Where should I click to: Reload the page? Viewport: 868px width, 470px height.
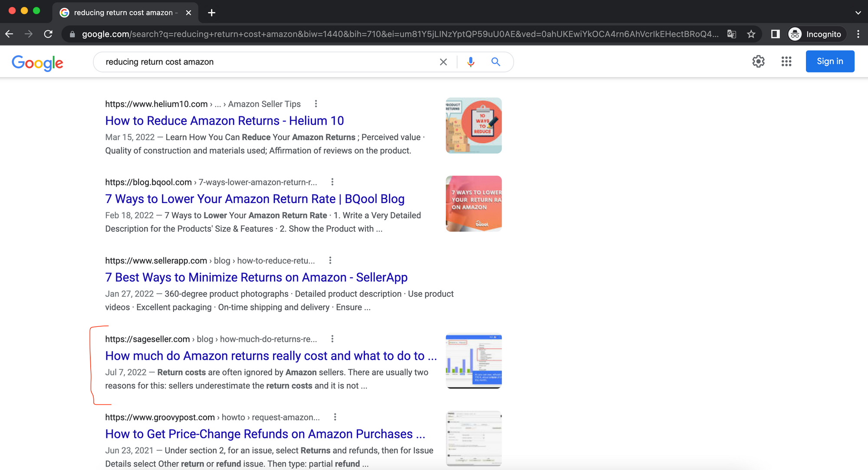pyautogui.click(x=48, y=34)
